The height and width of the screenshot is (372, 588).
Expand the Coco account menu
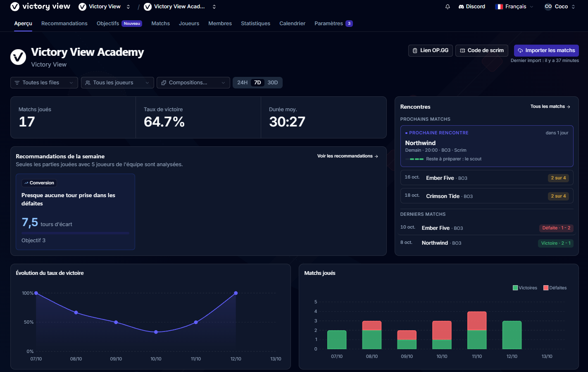(x=560, y=7)
